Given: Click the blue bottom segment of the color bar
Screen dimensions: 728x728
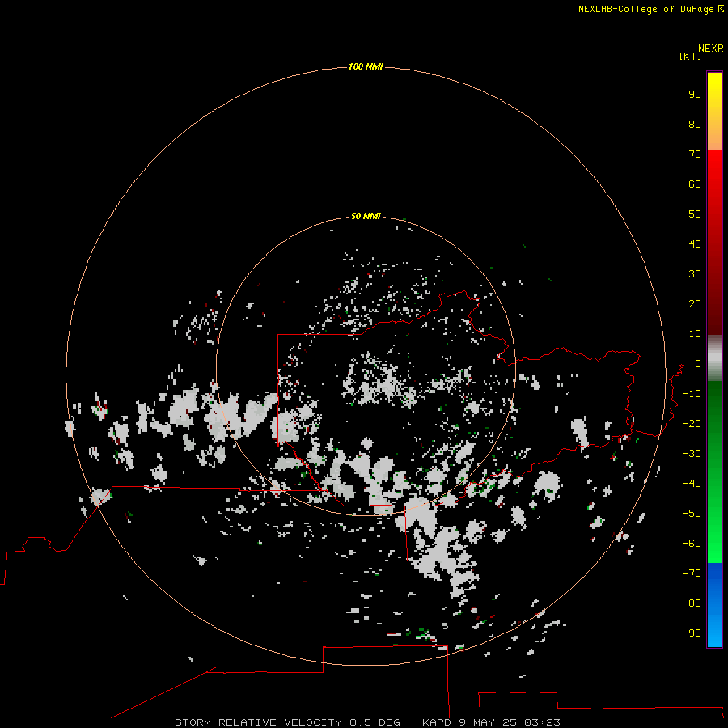Looking at the screenshot, I should tap(714, 605).
